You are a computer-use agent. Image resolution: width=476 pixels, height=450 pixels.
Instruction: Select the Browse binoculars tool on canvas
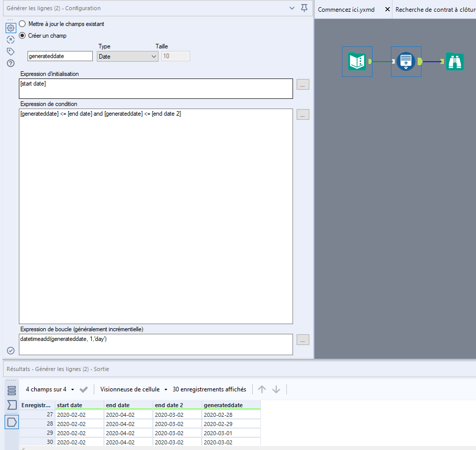click(x=455, y=62)
